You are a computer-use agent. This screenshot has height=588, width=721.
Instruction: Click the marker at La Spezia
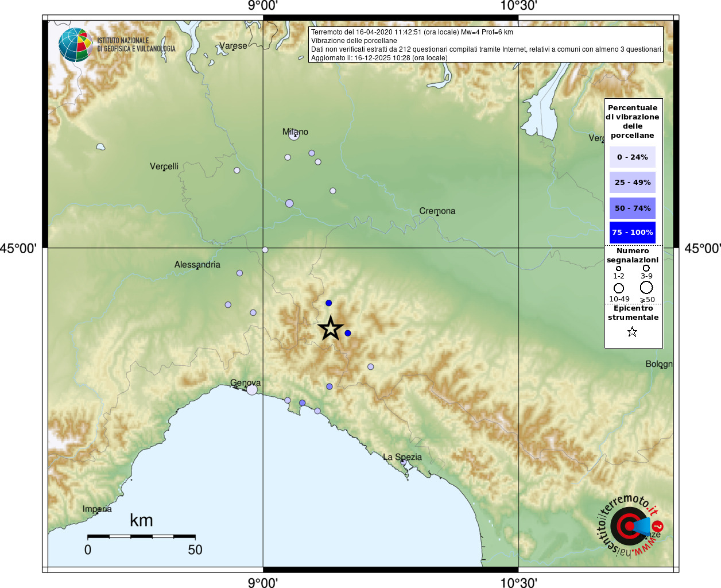403,462
